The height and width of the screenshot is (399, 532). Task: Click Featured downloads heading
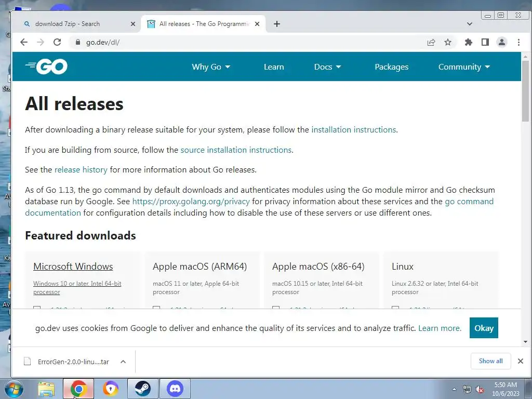click(81, 235)
